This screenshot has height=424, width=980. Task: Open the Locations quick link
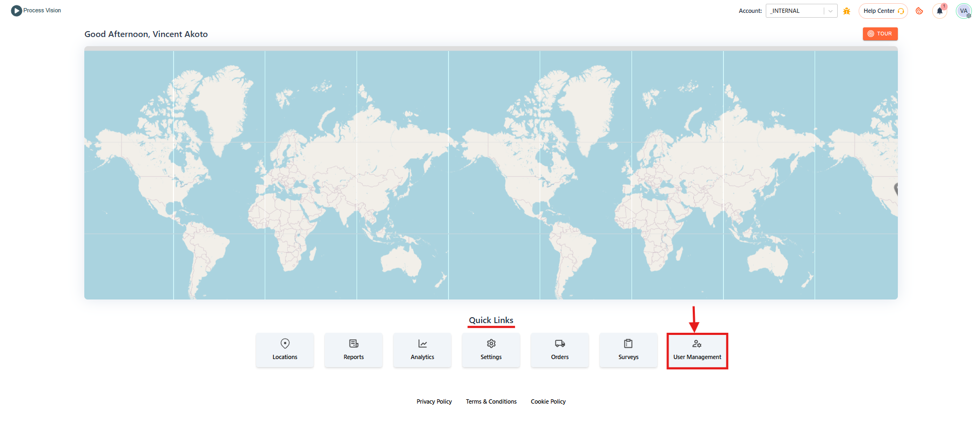(x=285, y=350)
